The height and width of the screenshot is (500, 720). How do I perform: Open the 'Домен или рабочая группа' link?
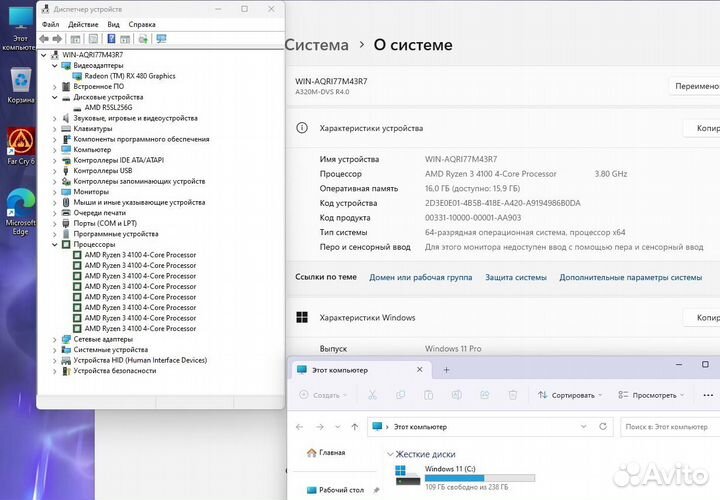[421, 277]
